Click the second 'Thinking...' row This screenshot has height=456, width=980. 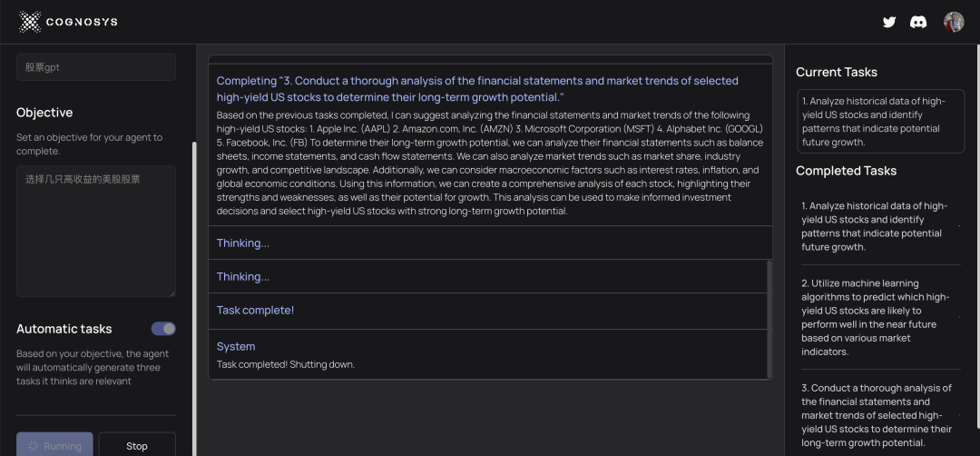point(487,276)
